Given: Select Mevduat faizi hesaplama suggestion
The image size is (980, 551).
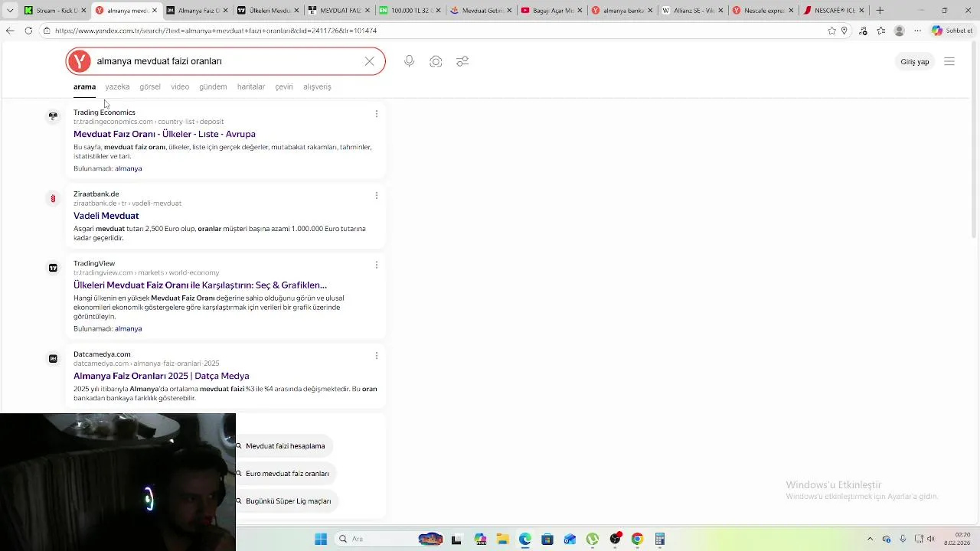Looking at the screenshot, I should coord(285,446).
